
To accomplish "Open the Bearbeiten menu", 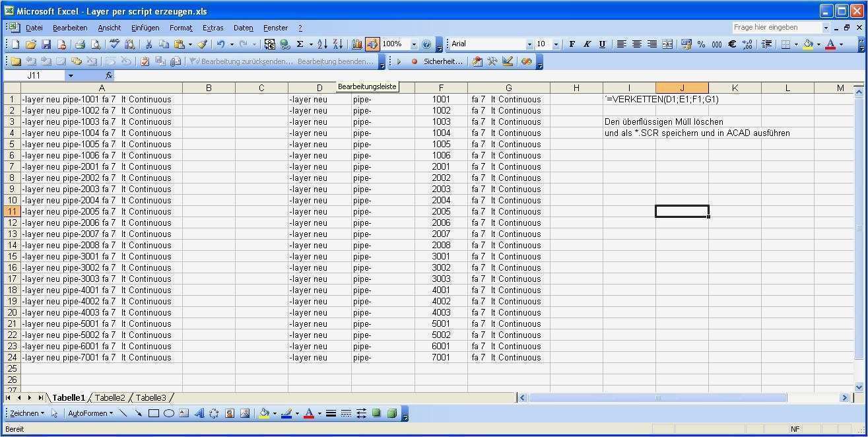I will 70,28.
